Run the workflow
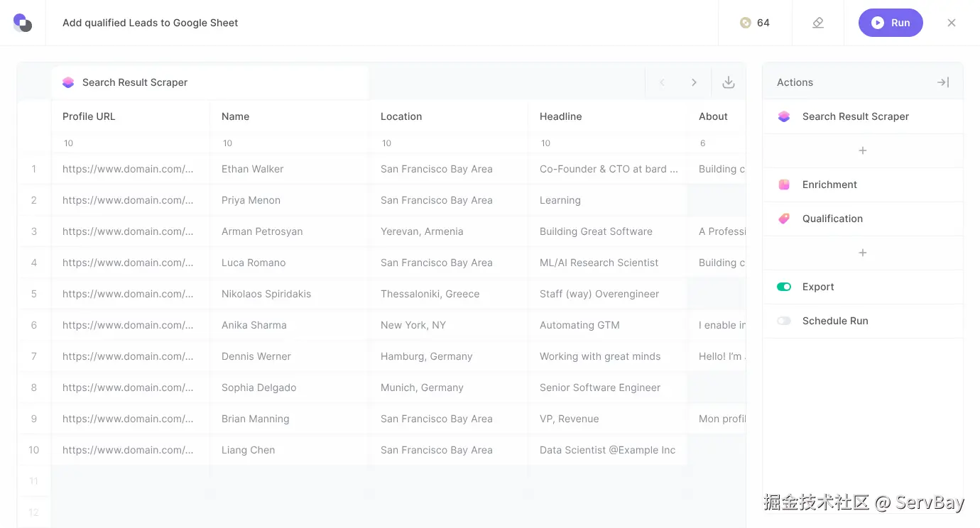Screen dimensions: 980x528 click(x=891, y=23)
